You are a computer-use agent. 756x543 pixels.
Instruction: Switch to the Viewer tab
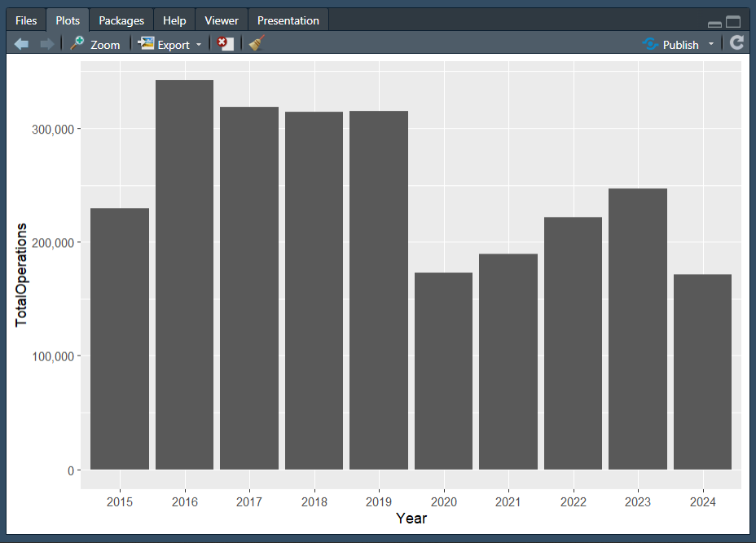(x=222, y=20)
